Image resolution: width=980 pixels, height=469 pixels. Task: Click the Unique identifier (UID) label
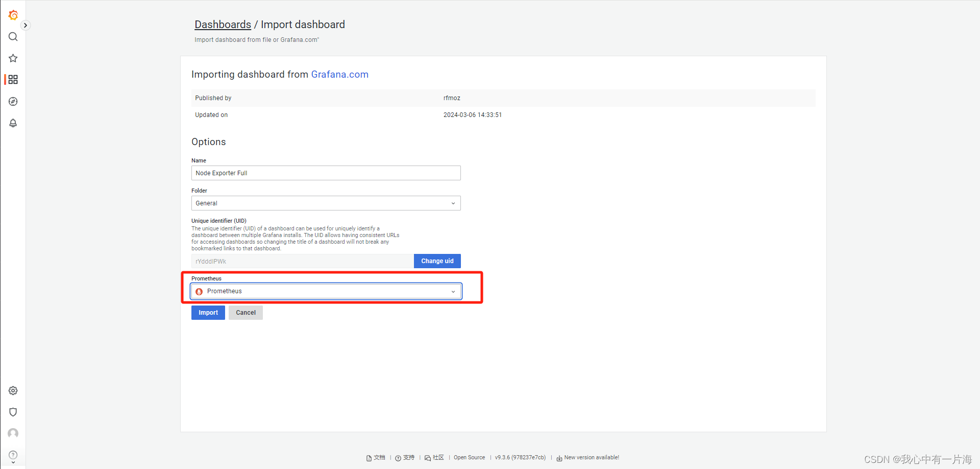(219, 221)
